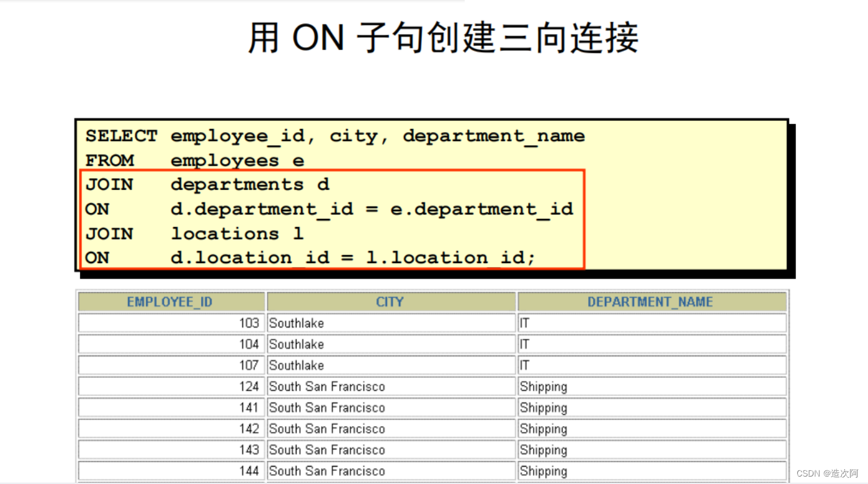Click the slide title "用 ON 子句创建三向连接"

(x=443, y=37)
